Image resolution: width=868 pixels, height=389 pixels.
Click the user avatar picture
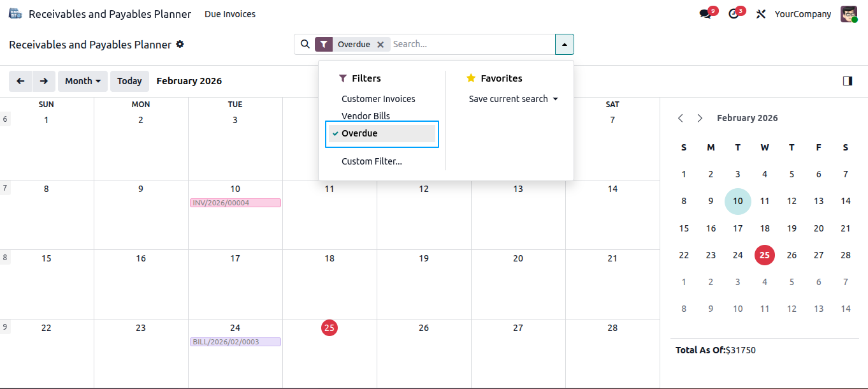[x=849, y=14]
